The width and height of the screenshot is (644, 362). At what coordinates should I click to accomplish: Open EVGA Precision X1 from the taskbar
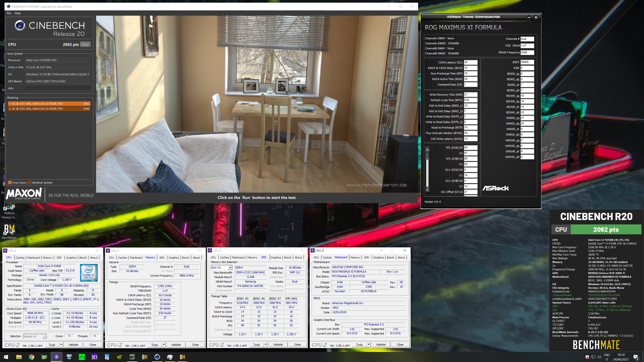pyautogui.click(x=94, y=357)
